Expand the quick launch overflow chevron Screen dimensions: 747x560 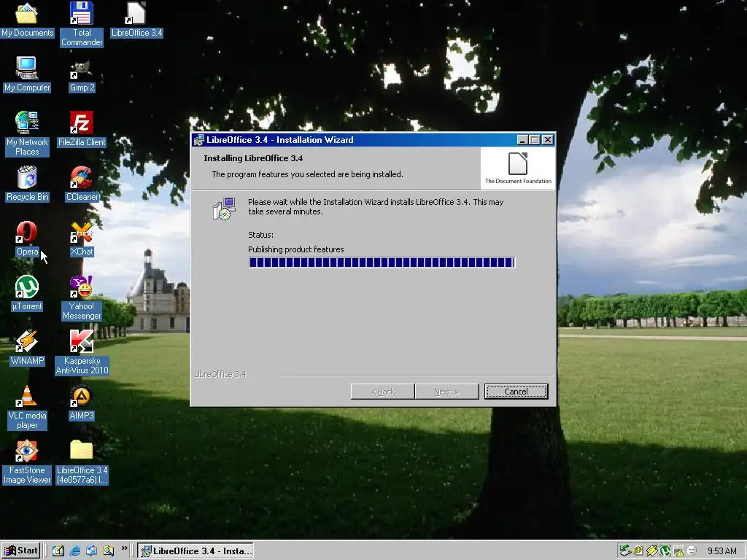[x=124, y=548]
